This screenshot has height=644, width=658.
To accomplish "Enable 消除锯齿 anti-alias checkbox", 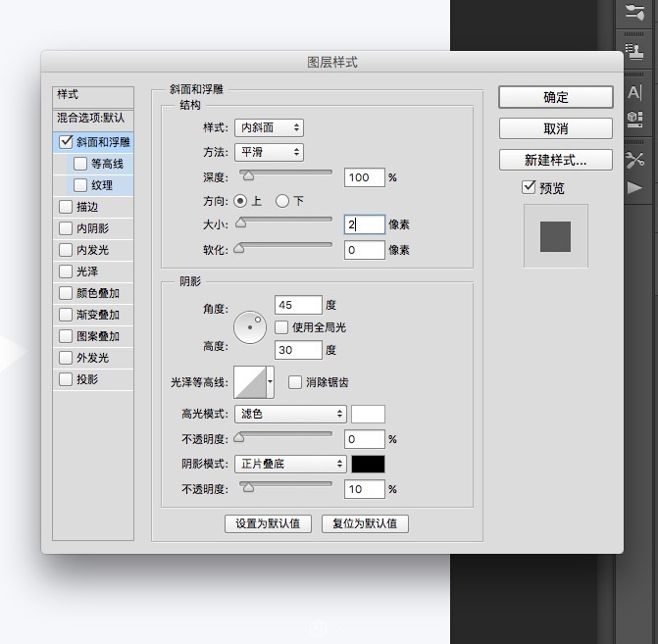I will point(294,382).
